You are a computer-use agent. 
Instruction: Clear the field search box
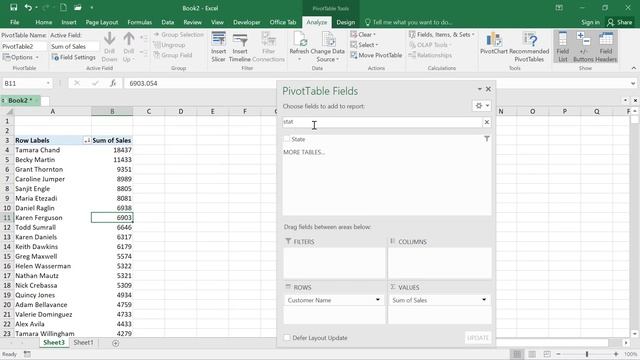click(487, 122)
